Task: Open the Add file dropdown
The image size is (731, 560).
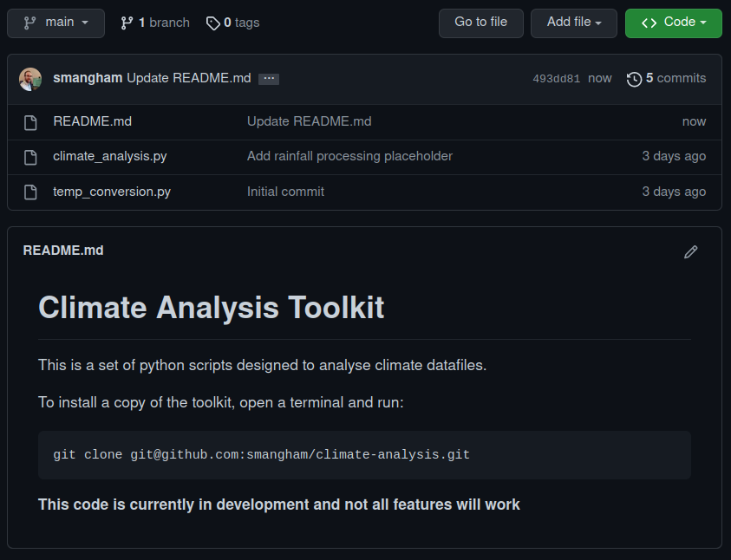Action: point(573,23)
